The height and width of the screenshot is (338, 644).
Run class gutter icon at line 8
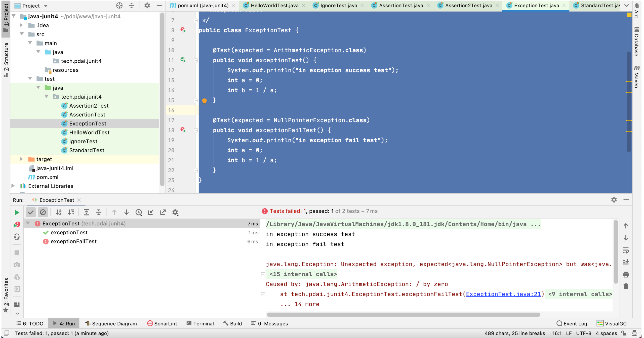tap(183, 30)
